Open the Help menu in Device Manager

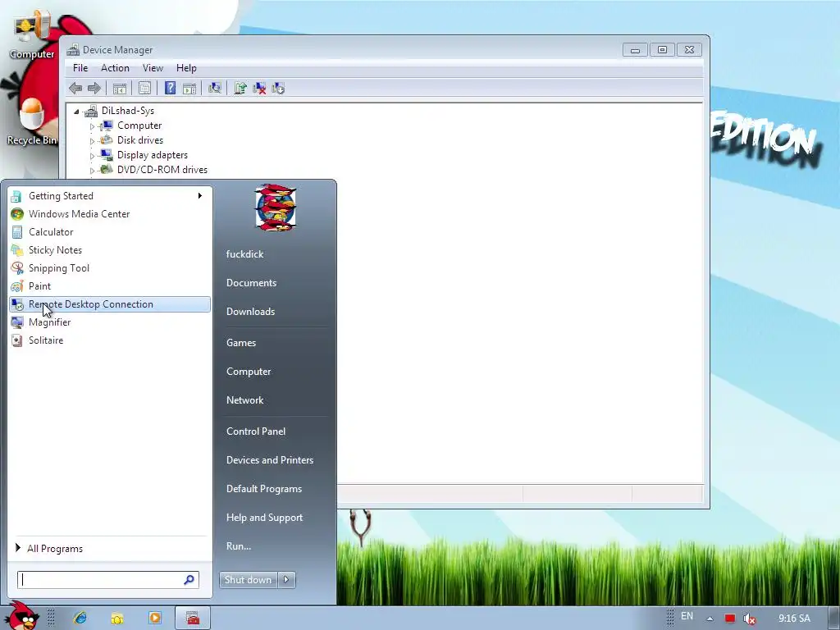coord(186,68)
